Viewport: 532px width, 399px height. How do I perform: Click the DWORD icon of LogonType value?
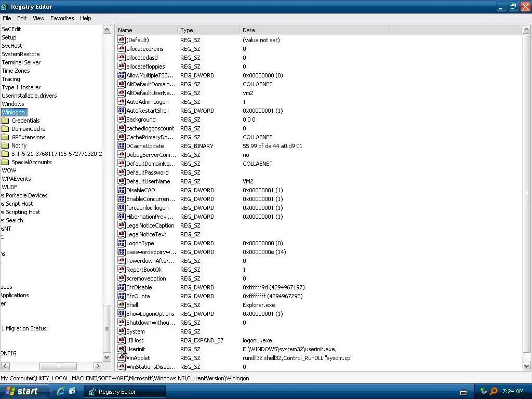pos(122,243)
